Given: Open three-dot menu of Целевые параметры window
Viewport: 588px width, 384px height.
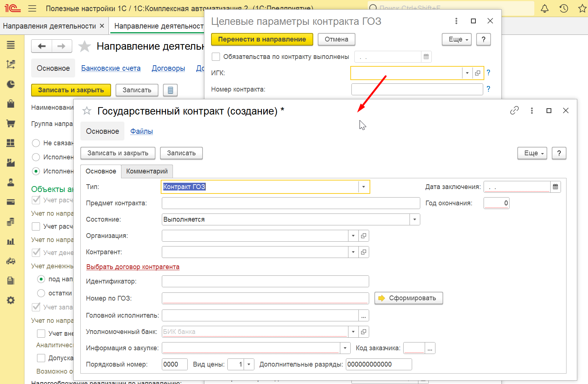Looking at the screenshot, I should (456, 21).
